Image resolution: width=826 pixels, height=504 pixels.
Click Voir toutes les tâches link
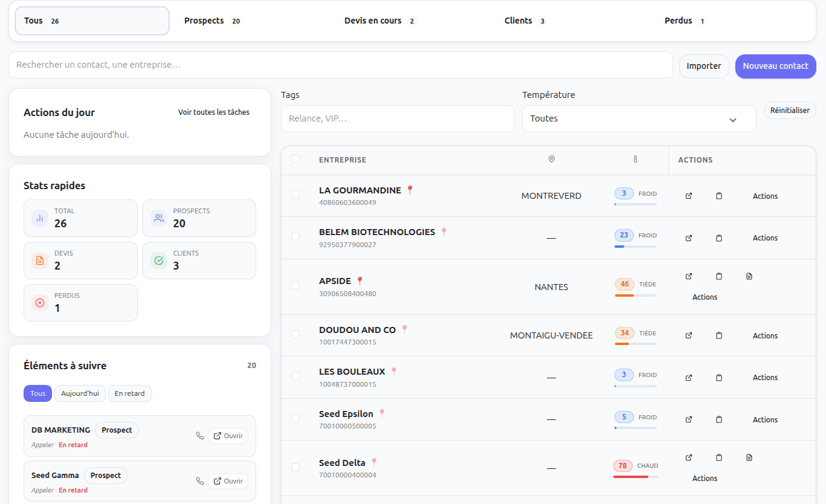213,112
